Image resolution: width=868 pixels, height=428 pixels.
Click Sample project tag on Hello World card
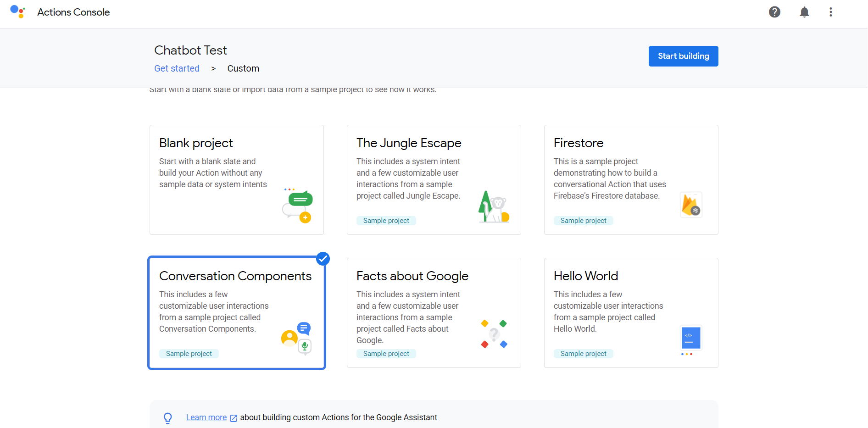click(584, 354)
